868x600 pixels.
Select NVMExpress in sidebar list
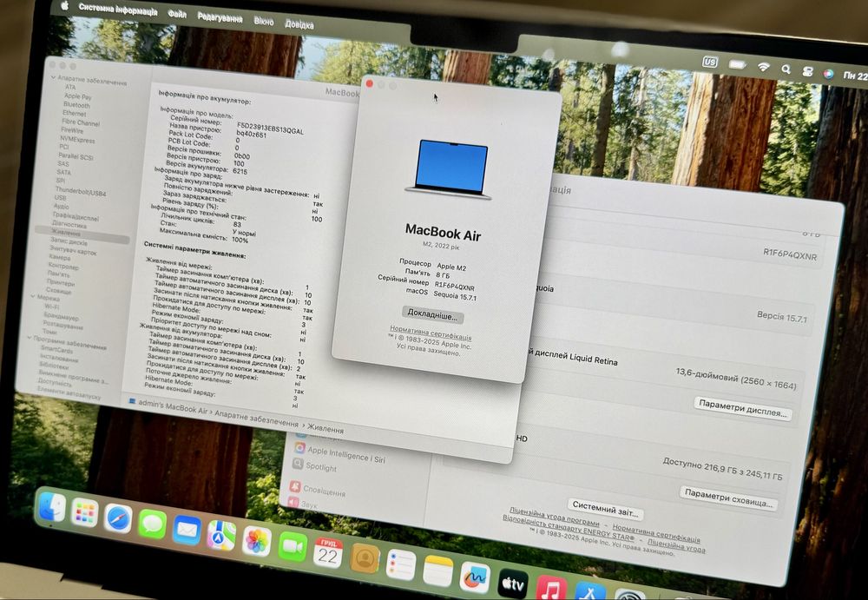pos(77,140)
